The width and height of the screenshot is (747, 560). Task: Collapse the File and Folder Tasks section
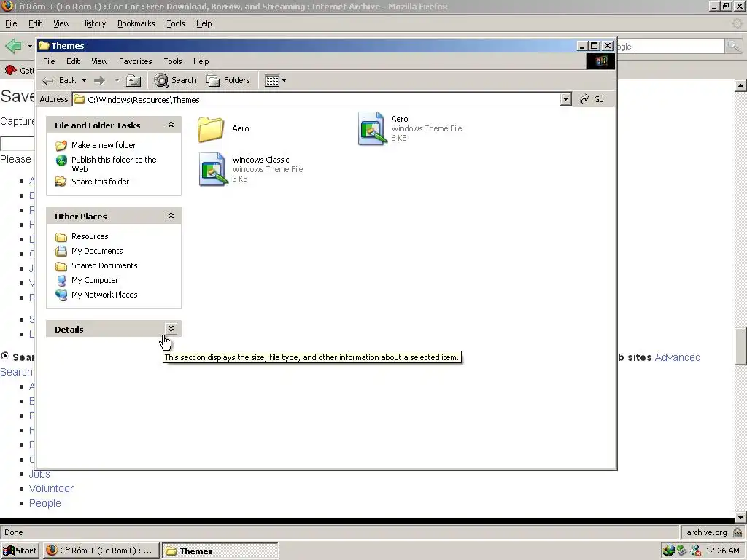pyautogui.click(x=171, y=125)
